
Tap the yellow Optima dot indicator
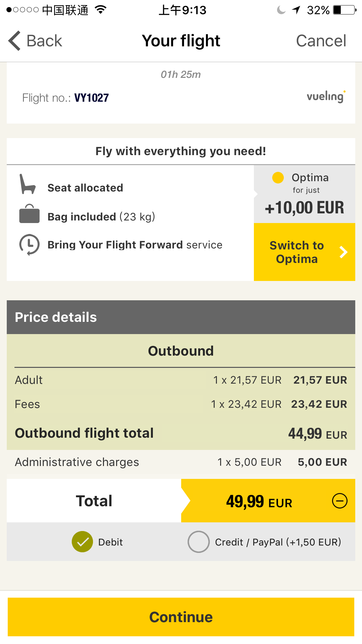(278, 177)
